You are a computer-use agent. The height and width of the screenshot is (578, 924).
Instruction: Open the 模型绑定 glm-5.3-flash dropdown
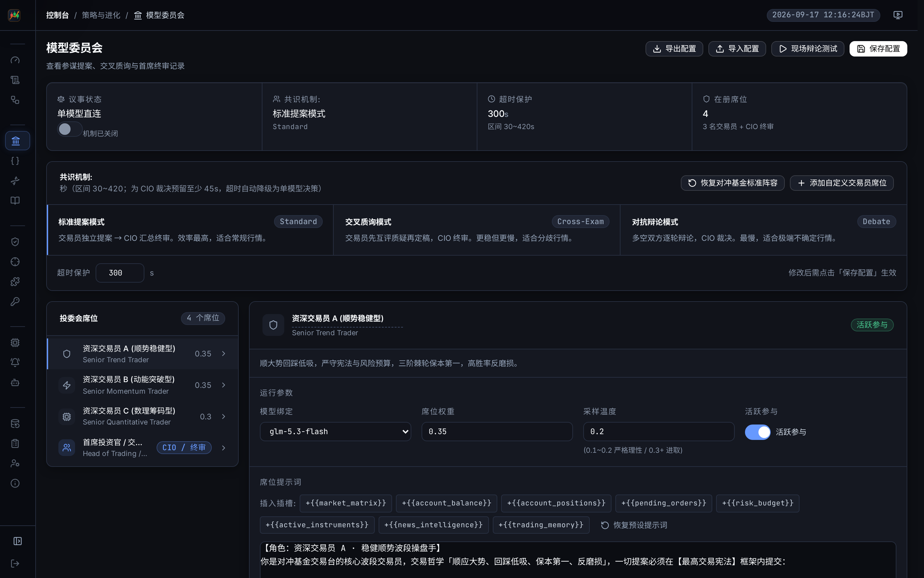(x=335, y=432)
